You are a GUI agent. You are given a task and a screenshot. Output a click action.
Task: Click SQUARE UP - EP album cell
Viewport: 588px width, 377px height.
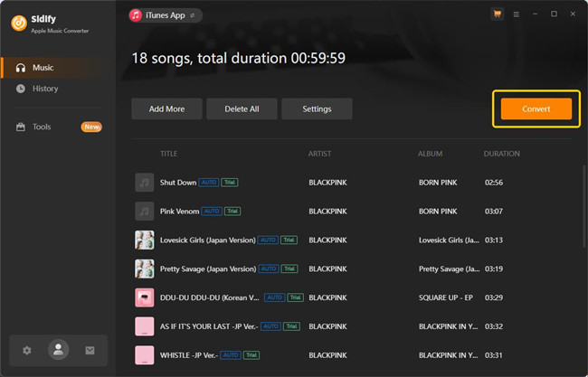point(446,297)
